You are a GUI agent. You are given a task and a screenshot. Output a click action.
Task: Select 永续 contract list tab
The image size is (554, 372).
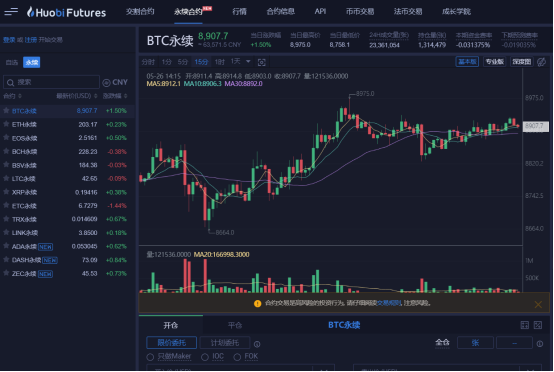pyautogui.click(x=32, y=63)
